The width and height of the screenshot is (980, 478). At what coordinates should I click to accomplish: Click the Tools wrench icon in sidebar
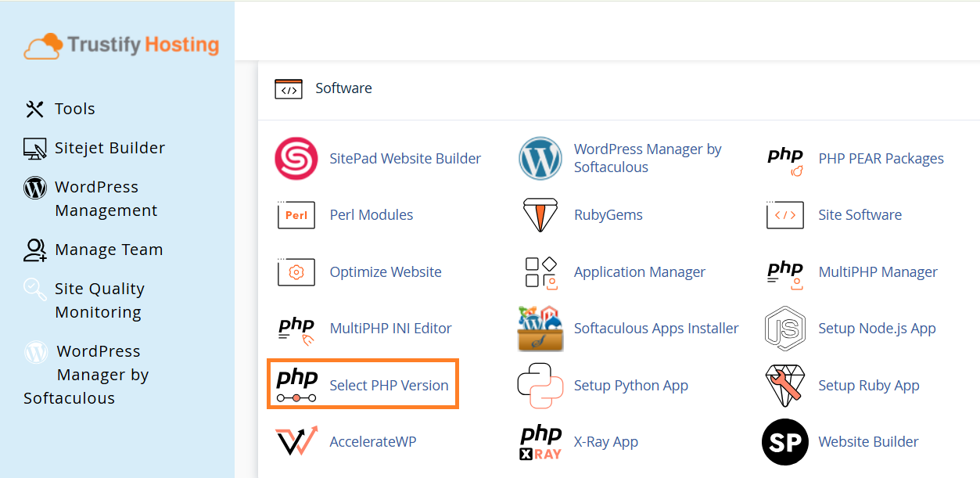tap(34, 110)
